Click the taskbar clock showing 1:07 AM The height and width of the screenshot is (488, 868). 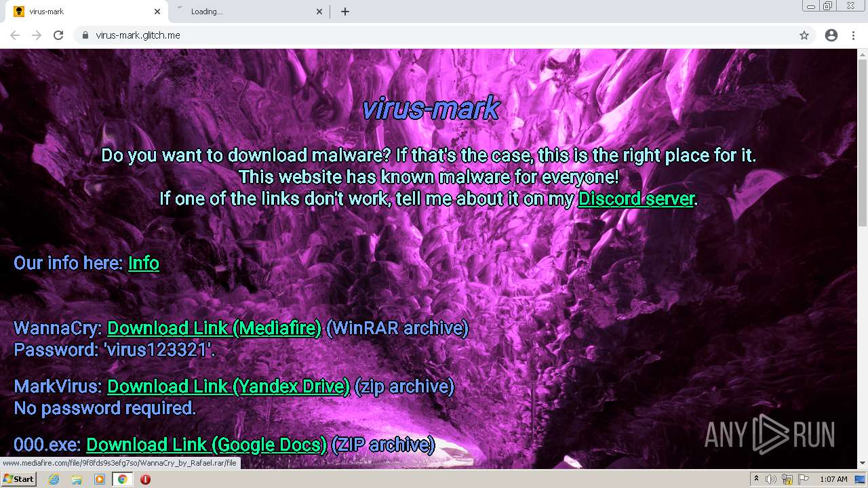click(x=833, y=479)
